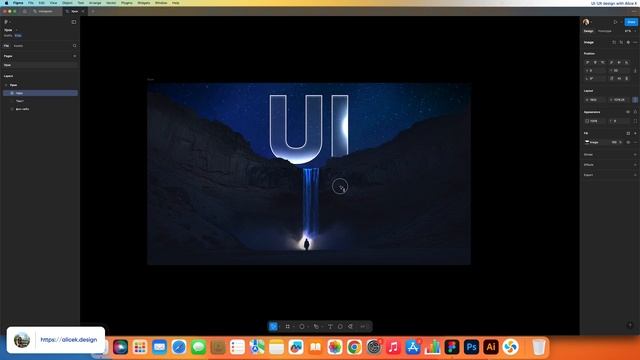Add an export setting with plus
The width and height of the screenshot is (640, 360).
tap(635, 175)
